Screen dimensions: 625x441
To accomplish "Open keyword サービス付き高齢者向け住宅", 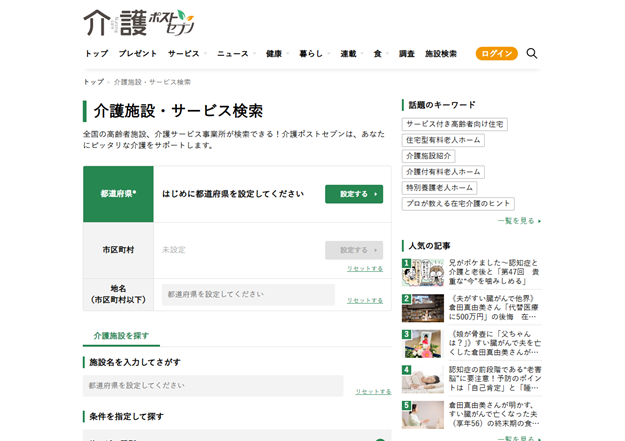I will point(454,124).
